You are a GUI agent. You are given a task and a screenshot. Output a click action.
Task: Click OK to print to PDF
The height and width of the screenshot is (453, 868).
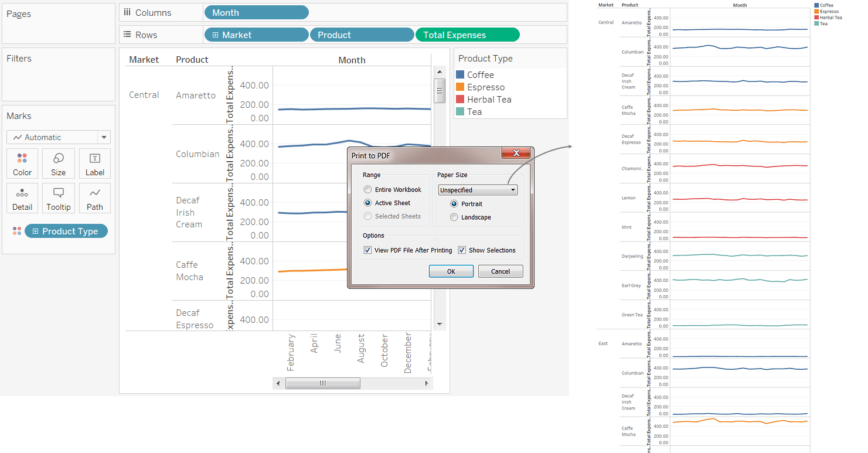451,271
